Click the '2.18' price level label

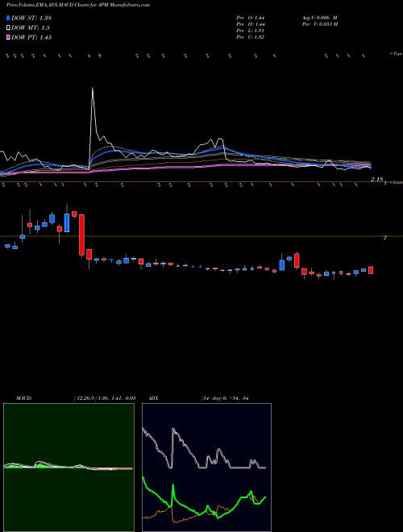[377, 179]
